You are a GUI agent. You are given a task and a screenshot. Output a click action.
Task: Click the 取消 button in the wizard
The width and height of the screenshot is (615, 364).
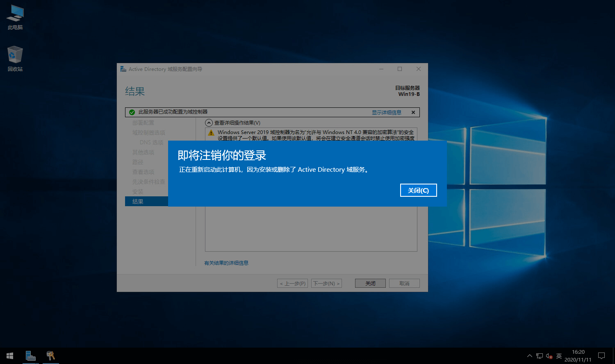[404, 283]
